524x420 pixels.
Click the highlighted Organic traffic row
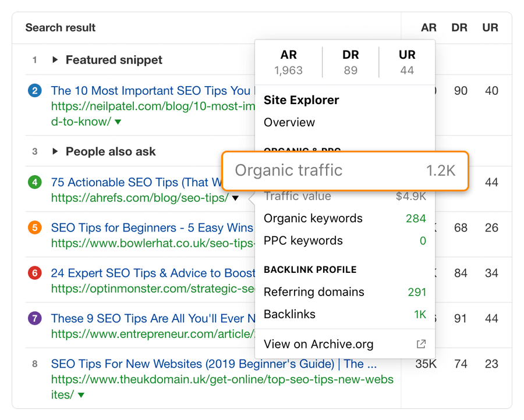(345, 170)
